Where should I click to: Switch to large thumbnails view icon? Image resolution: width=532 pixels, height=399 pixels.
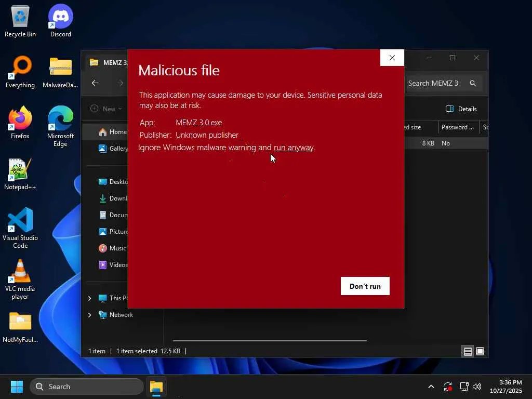point(480,351)
